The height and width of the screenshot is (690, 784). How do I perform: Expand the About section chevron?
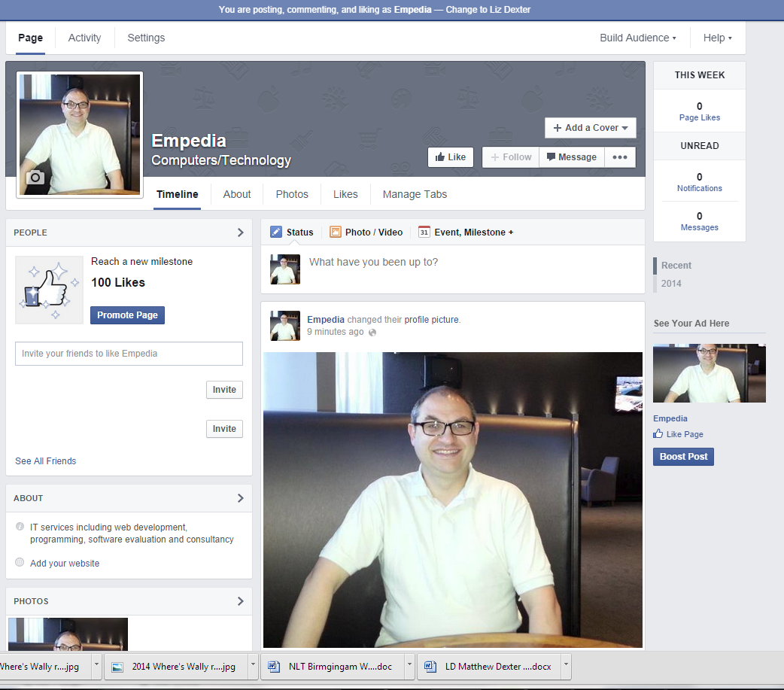pos(241,498)
